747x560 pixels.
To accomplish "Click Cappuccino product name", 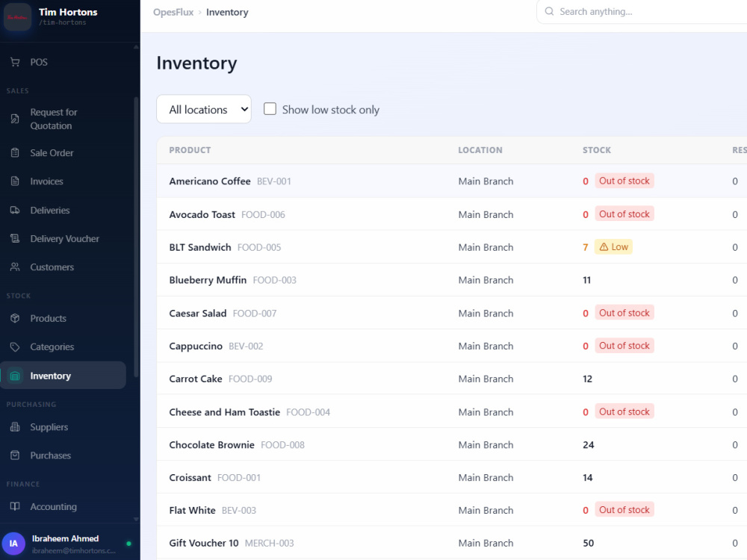I will coord(196,346).
